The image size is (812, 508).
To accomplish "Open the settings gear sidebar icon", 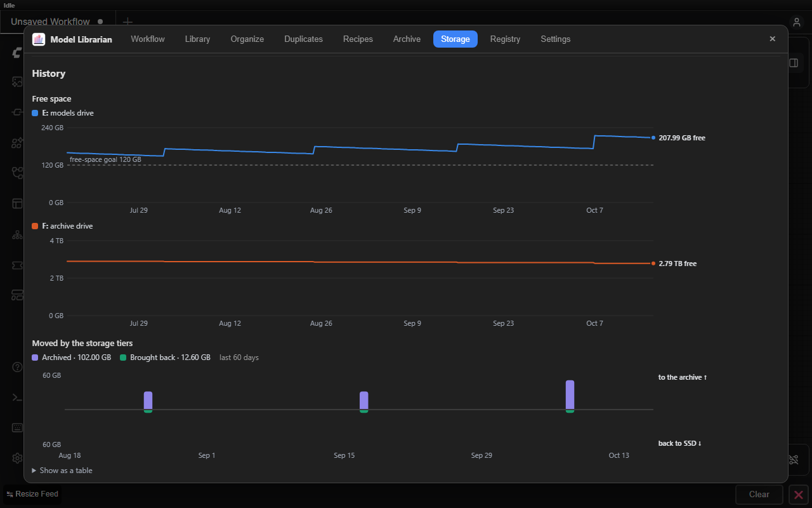I will (17, 458).
